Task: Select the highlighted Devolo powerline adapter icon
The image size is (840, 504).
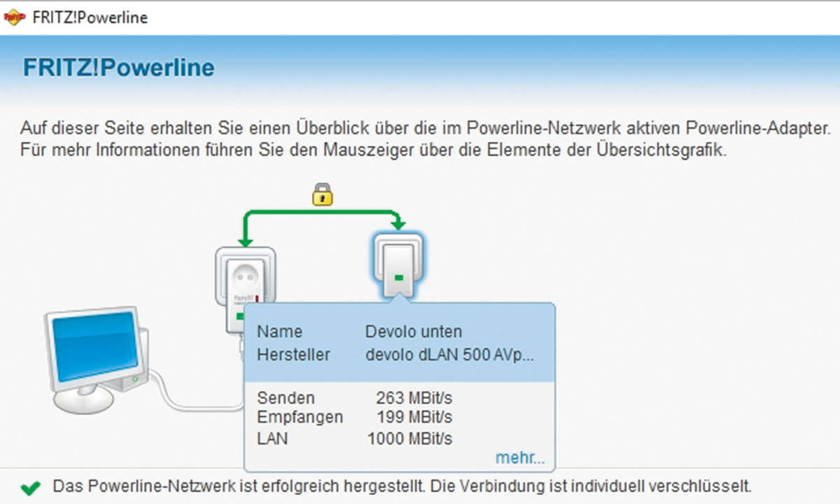Action: coord(398,266)
